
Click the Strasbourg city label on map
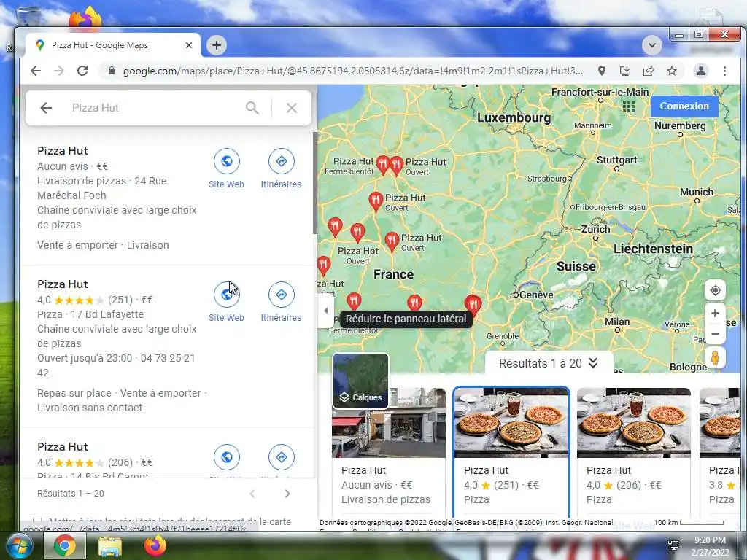point(547,179)
